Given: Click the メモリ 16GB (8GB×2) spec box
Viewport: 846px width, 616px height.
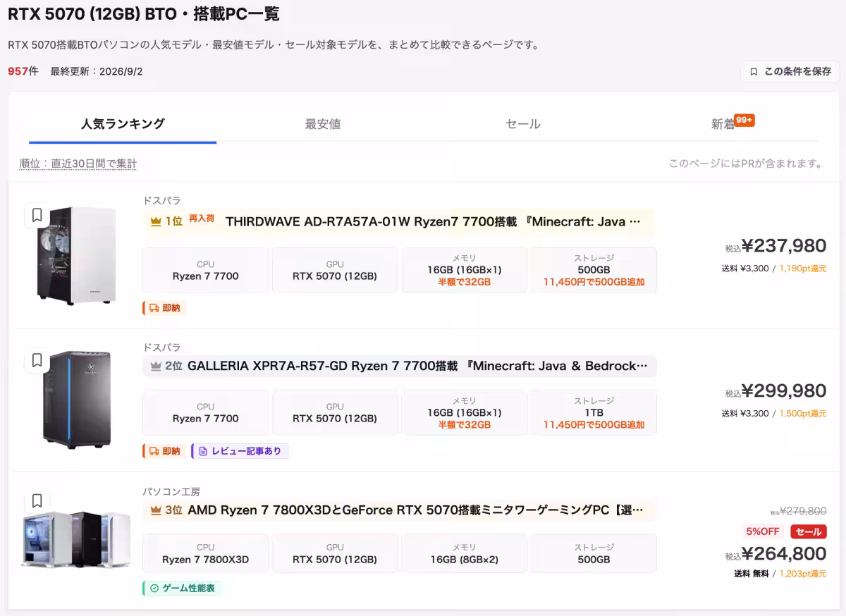Looking at the screenshot, I should pos(464,553).
